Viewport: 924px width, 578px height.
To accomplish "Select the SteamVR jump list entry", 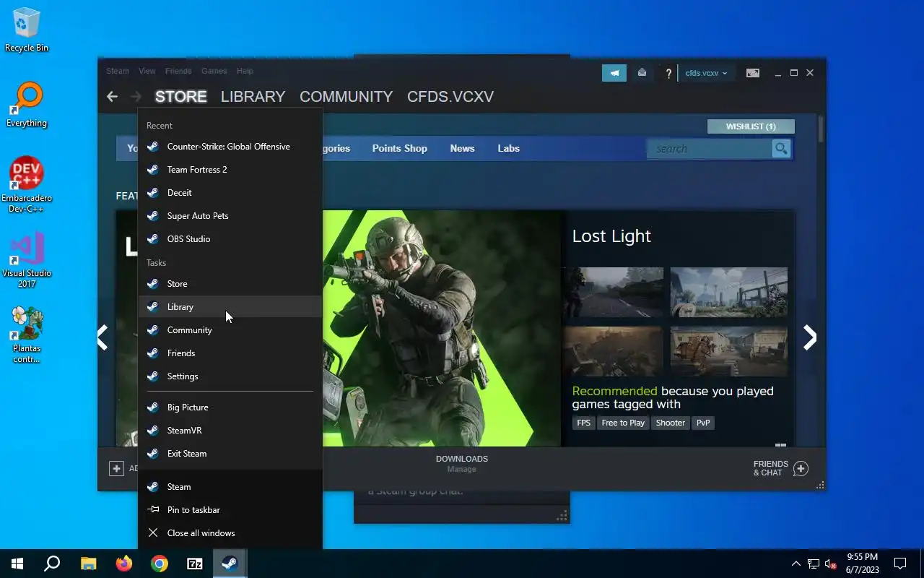I will (x=230, y=431).
